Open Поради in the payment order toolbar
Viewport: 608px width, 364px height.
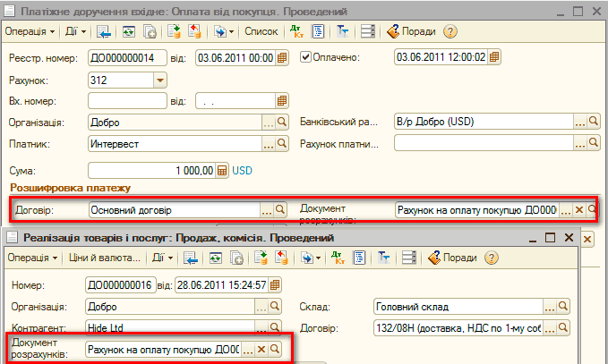point(412,31)
